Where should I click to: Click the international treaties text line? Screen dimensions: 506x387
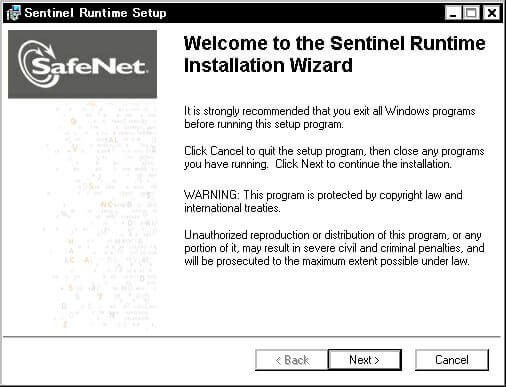click(232, 208)
